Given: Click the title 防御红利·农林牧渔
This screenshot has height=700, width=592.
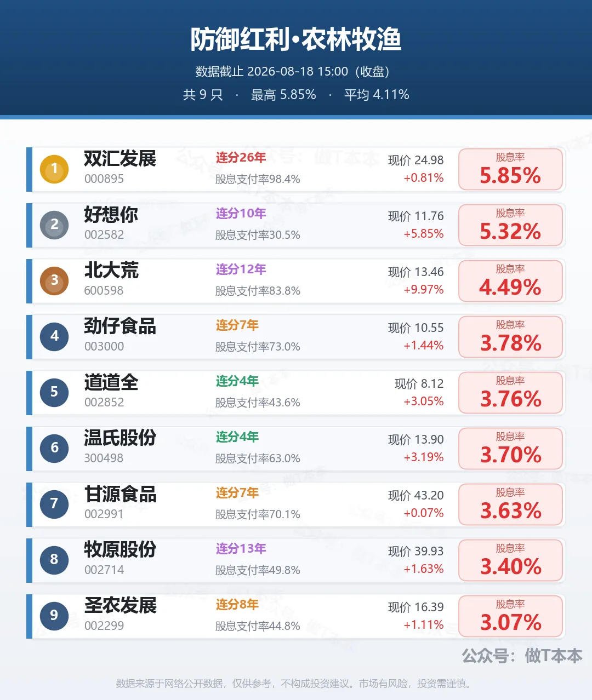Looking at the screenshot, I should [x=296, y=39].
